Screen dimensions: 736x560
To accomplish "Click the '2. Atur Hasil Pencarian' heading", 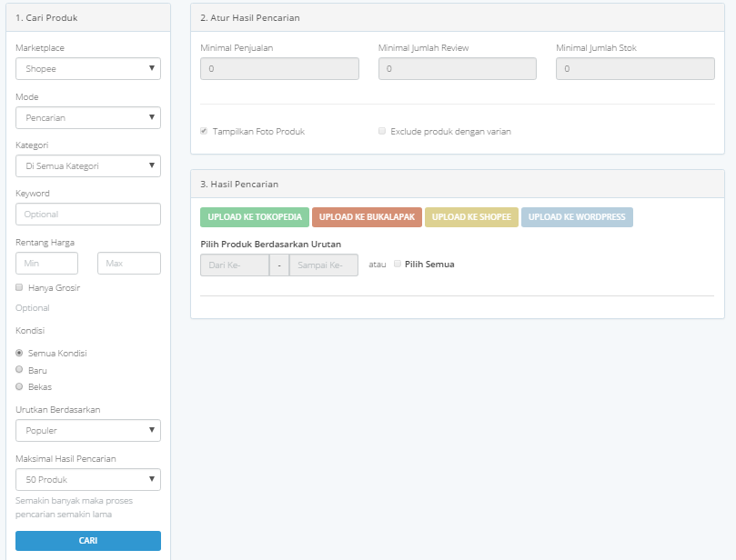I will point(249,18).
